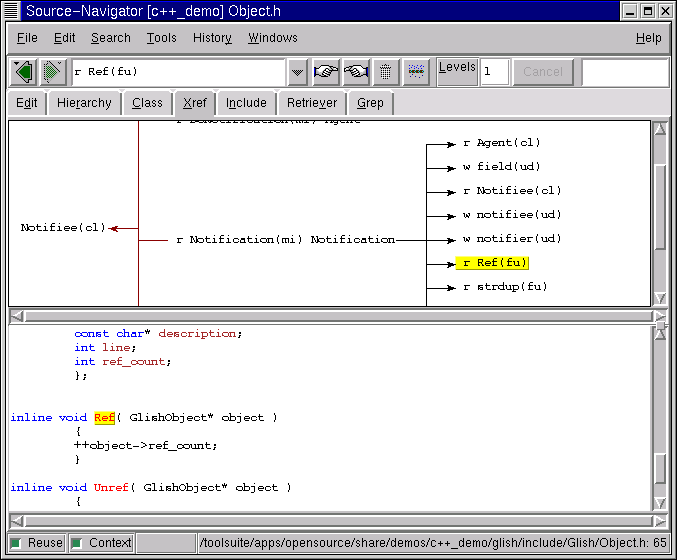Open the Help menu
677x560 pixels.
click(648, 38)
